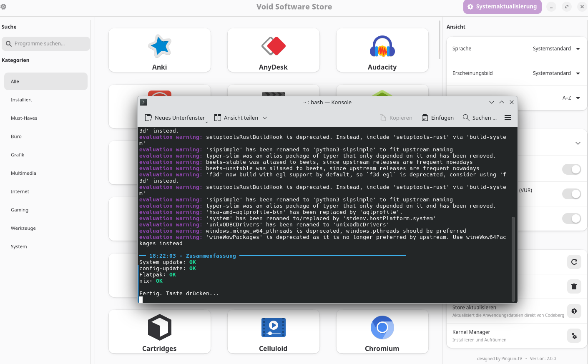Image resolution: width=588 pixels, height=364 pixels.
Task: Open the Konsole hamburger menu
Action: [508, 118]
